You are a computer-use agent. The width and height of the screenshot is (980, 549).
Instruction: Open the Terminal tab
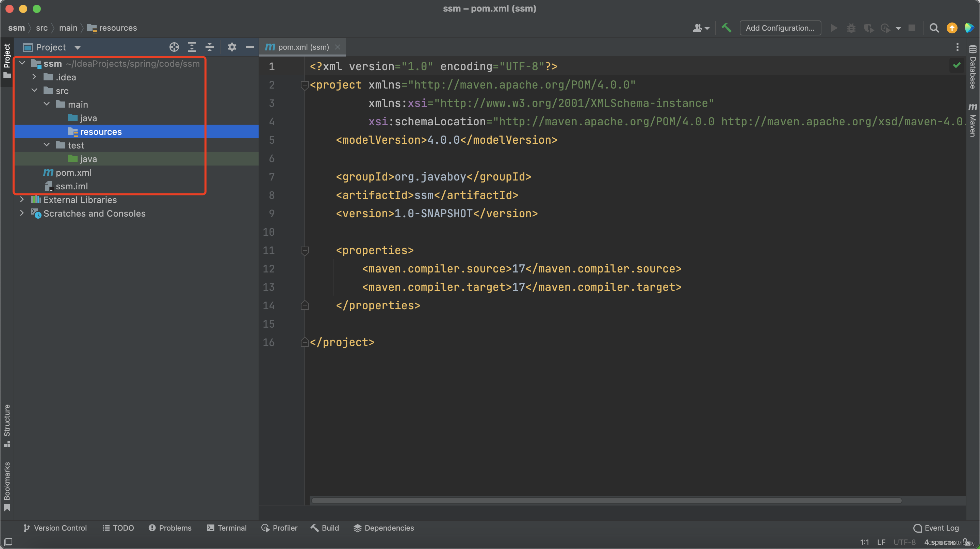[227, 528]
